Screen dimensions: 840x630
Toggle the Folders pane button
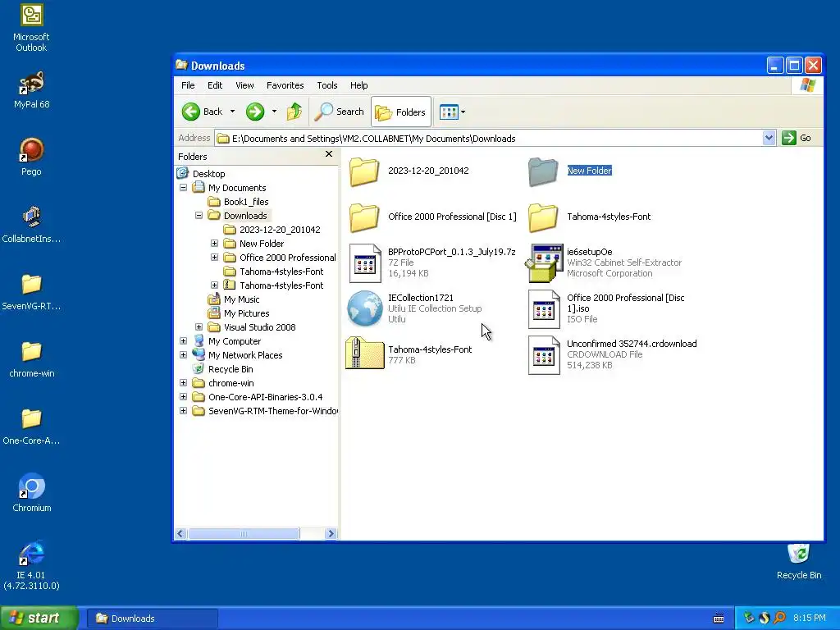point(400,112)
